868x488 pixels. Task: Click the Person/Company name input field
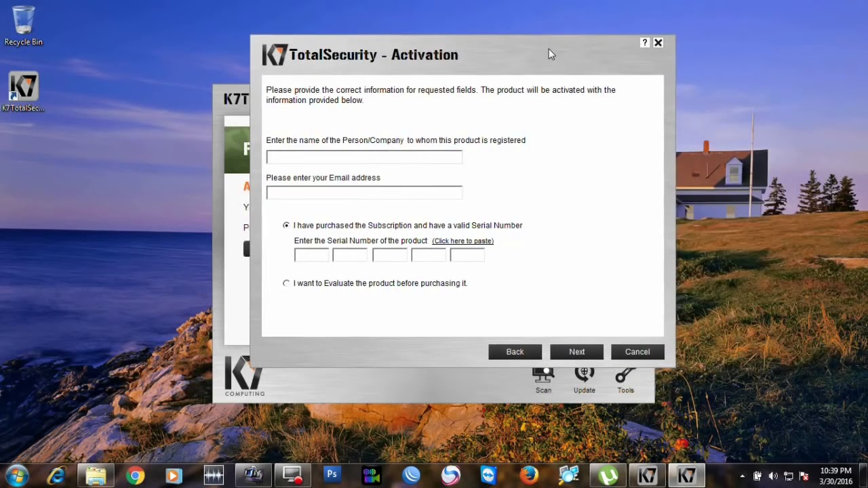point(364,157)
